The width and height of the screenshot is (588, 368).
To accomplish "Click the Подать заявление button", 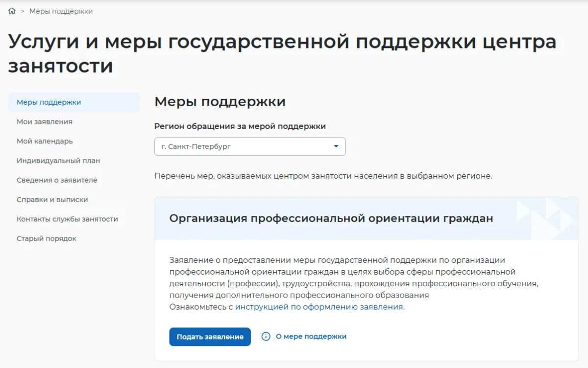I will coord(210,337).
